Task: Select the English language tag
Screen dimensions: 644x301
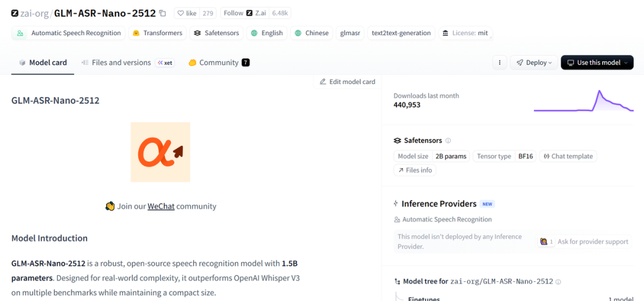Action: click(x=267, y=33)
